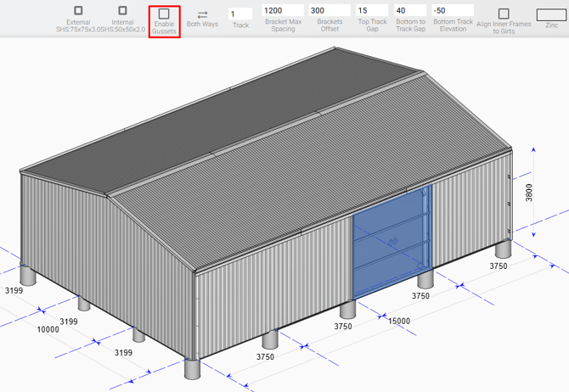Click the 10000 width dimension label
This screenshot has width=569, height=392.
47,329
